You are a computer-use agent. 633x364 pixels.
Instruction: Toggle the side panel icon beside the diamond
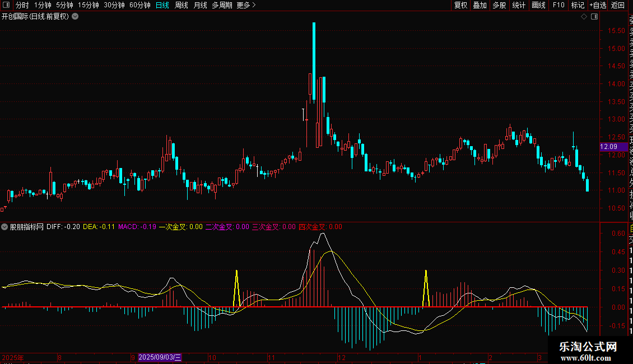click(593, 17)
